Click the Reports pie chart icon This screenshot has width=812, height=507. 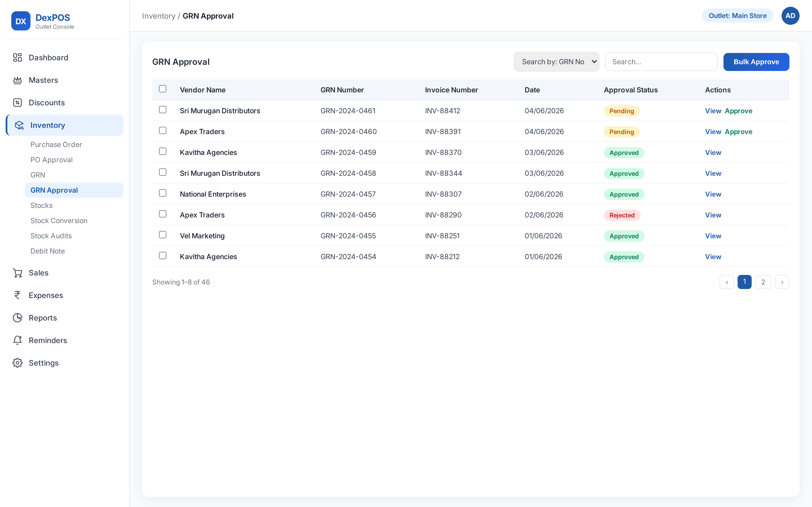(17, 318)
